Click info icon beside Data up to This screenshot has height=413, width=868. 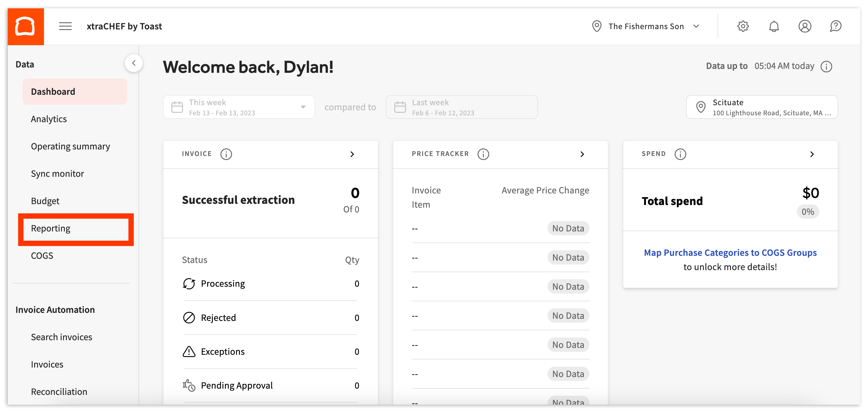tap(826, 66)
